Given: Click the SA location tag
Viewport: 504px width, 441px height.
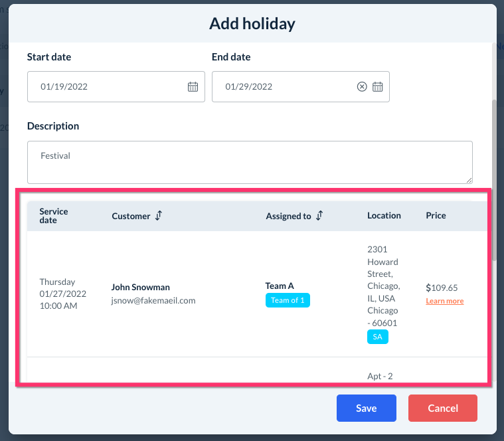Looking at the screenshot, I should point(377,337).
